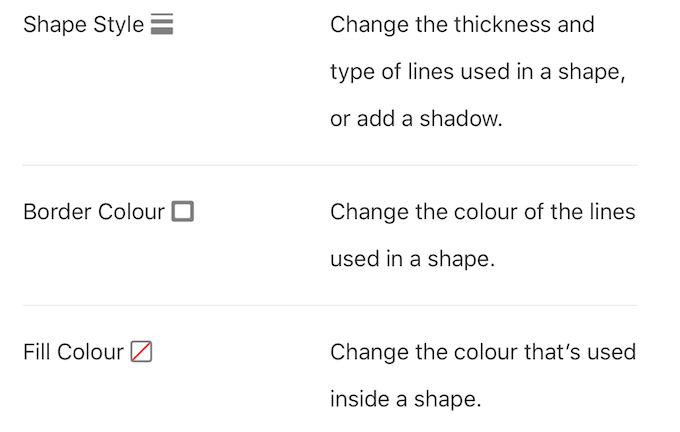Select the "Fill Colour" label text
680x432 pixels.
pos(73,352)
